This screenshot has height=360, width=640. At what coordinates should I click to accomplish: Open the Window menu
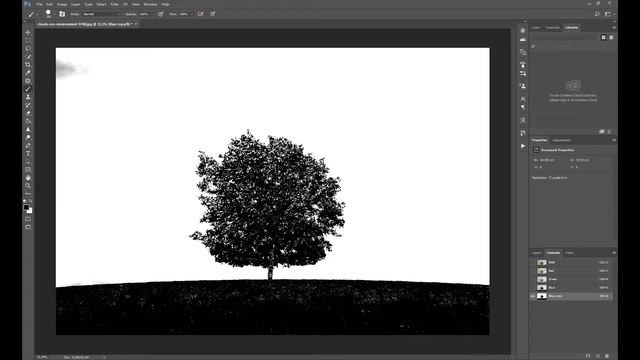click(151, 4)
